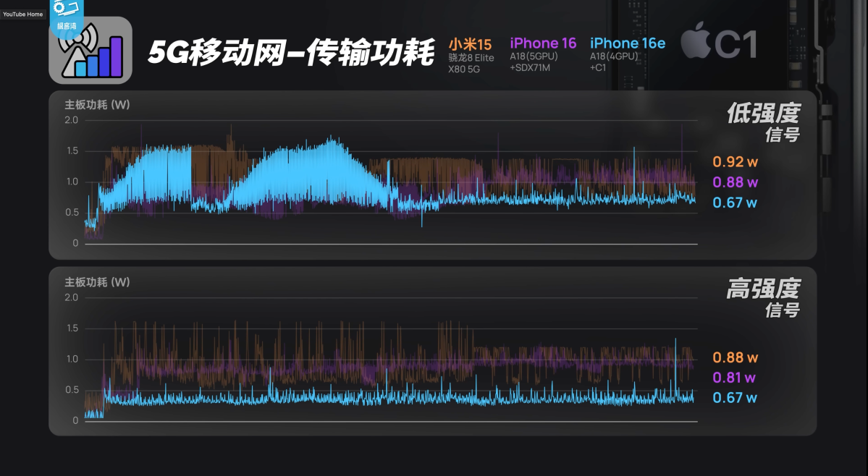Click the 0.5 axis tick of the upper chart

[x=72, y=213]
